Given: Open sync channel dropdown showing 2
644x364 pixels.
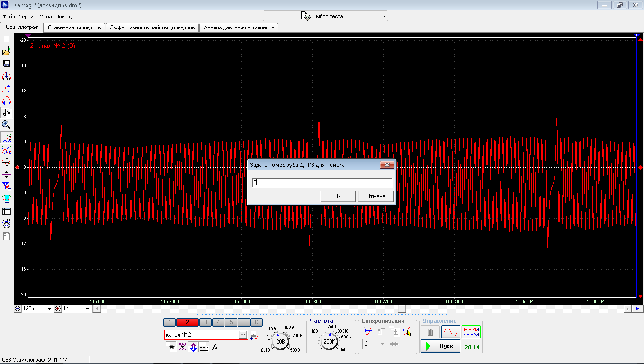Looking at the screenshot, I should (375, 344).
